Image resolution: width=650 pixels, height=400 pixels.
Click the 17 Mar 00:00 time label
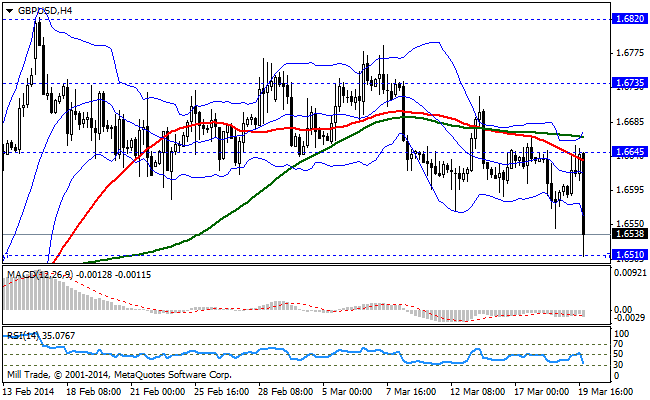point(542,392)
